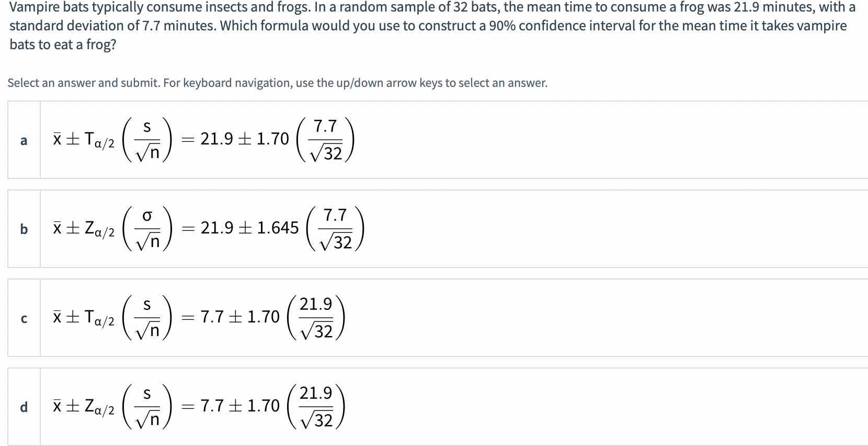Click the x̄ ± Zα/2 expression in option b
Image resolution: width=868 pixels, height=446 pixels.
coord(84,229)
